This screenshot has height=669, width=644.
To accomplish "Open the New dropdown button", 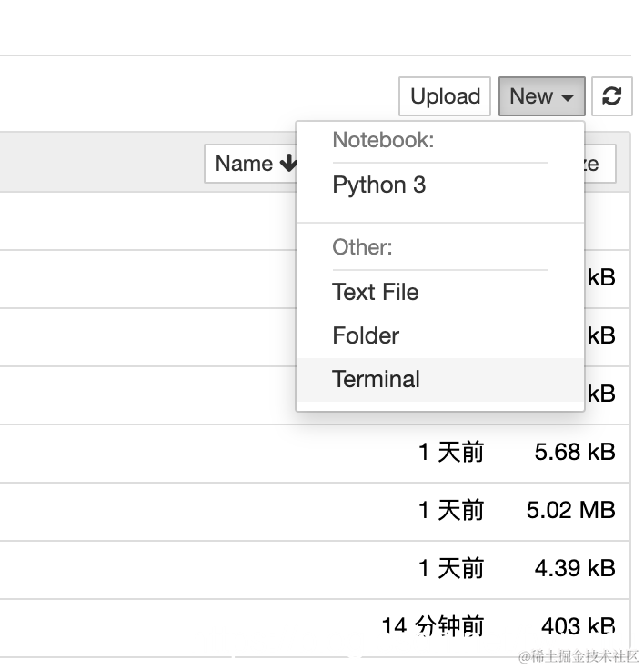I will (x=541, y=96).
